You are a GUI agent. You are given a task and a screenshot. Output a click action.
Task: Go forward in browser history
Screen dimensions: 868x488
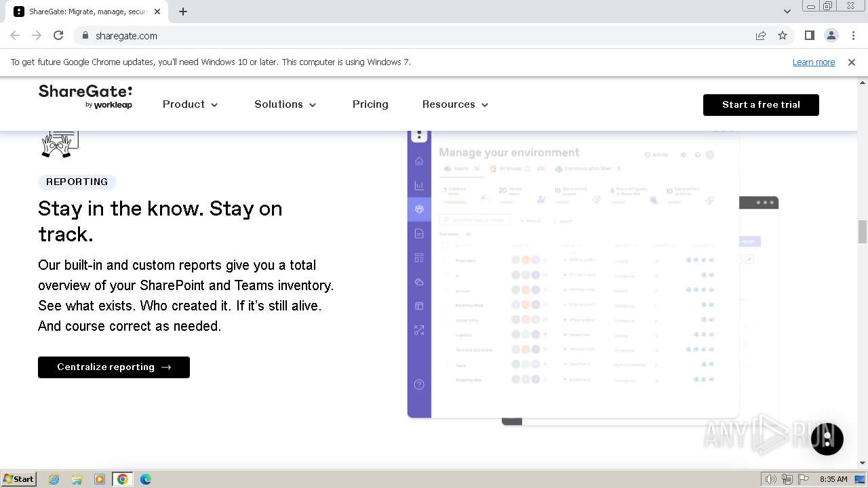pyautogui.click(x=37, y=35)
